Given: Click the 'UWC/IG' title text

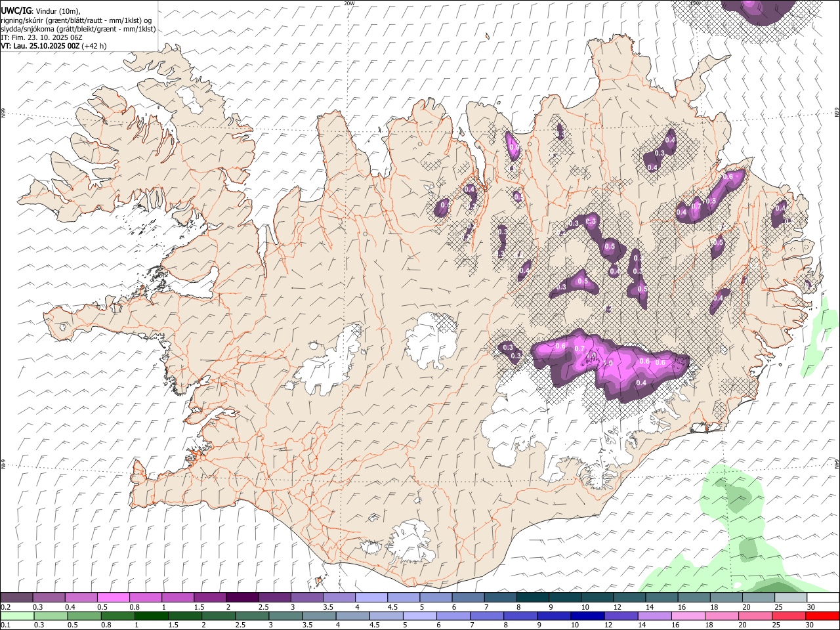Looking at the screenshot, I should (x=16, y=11).
